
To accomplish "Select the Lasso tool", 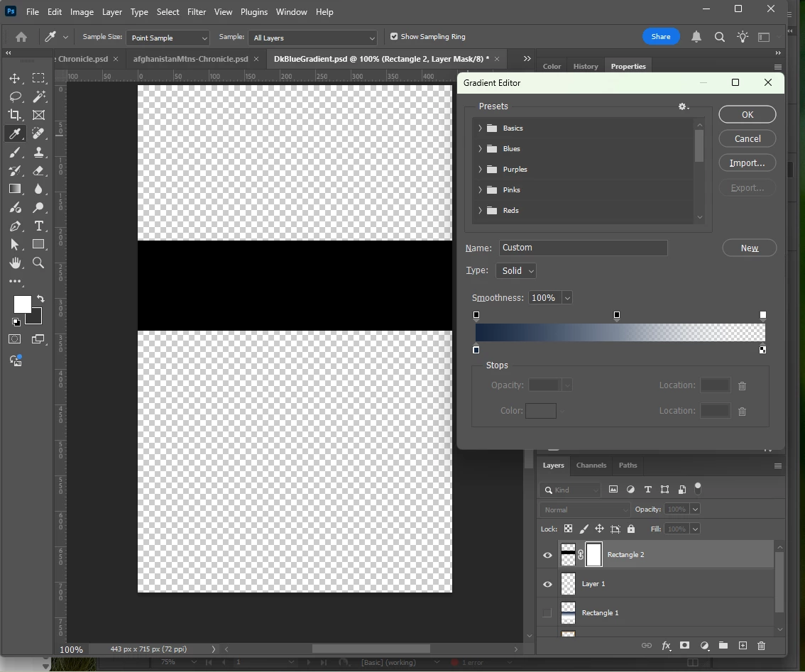I will [15, 97].
